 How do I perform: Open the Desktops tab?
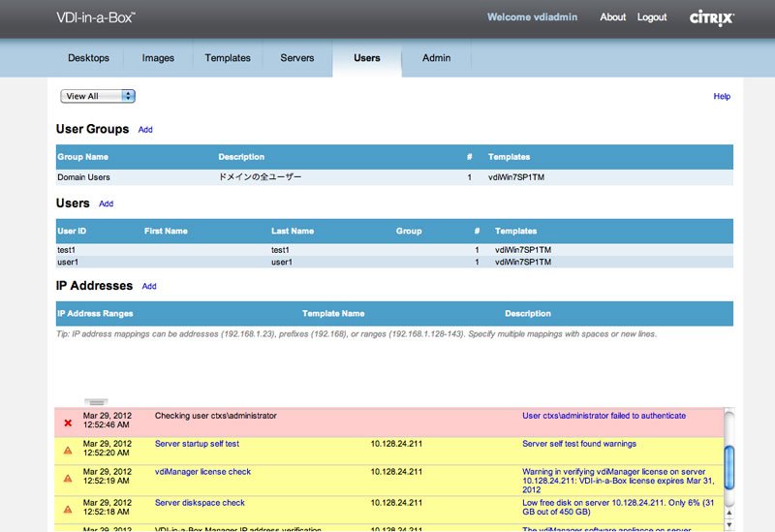[x=88, y=58]
